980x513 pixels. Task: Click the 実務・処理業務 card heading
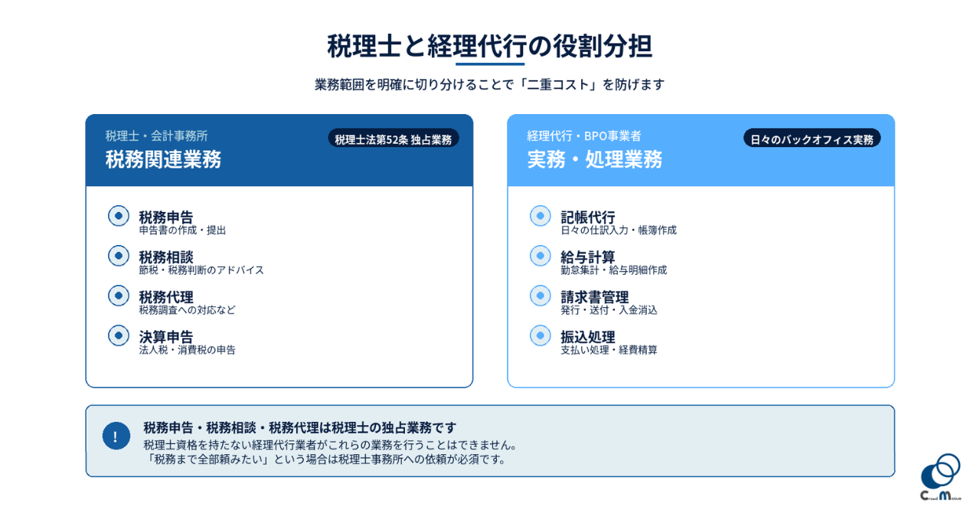point(595,159)
